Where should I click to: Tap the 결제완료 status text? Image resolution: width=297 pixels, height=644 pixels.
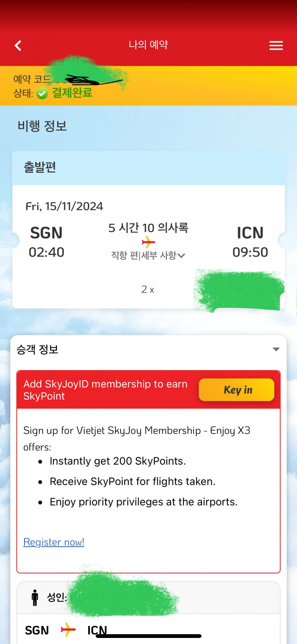(x=72, y=93)
